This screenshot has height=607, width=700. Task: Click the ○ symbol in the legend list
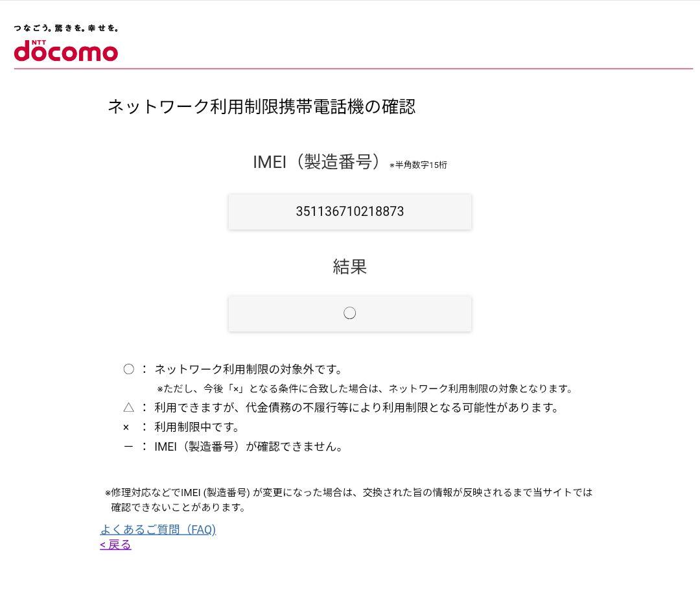[128, 369]
